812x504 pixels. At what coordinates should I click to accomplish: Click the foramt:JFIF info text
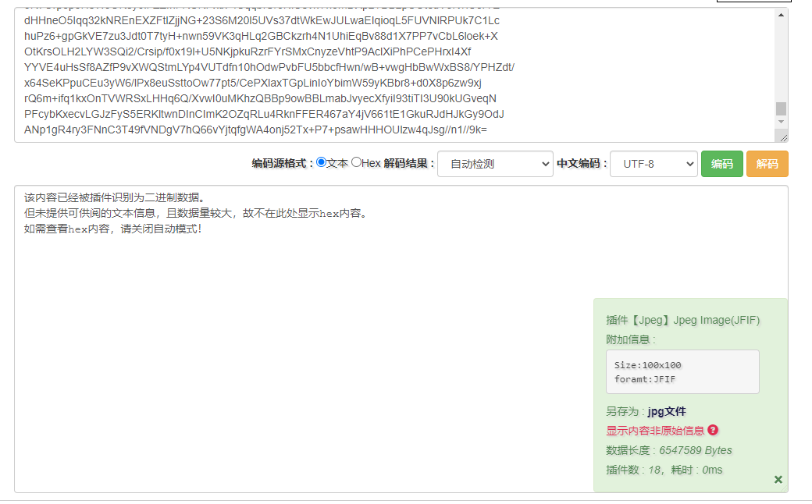point(645,378)
